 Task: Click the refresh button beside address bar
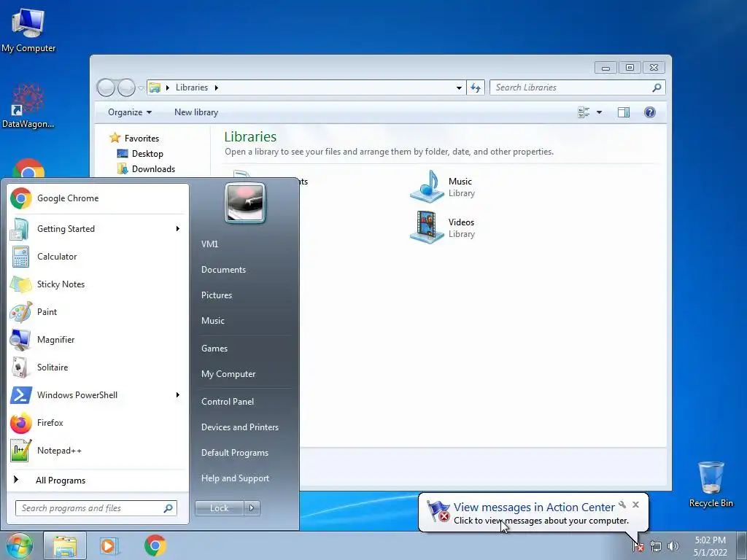coord(476,87)
